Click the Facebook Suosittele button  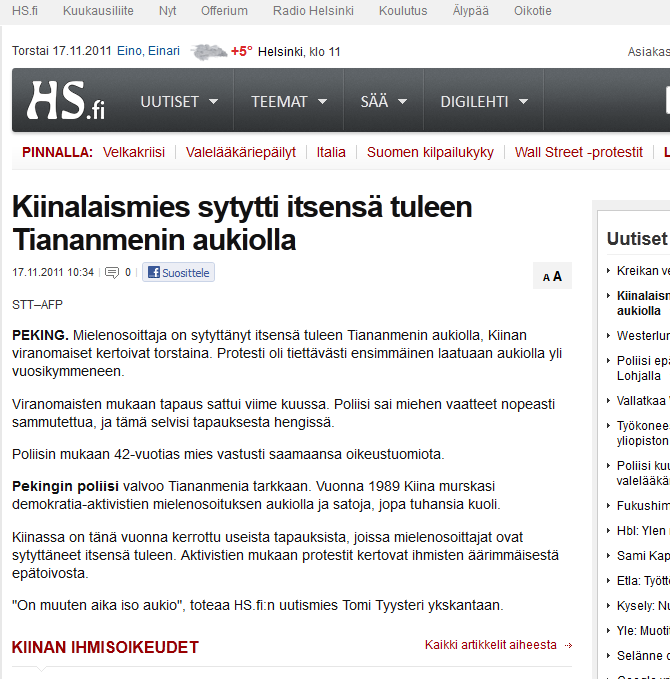tap(178, 272)
